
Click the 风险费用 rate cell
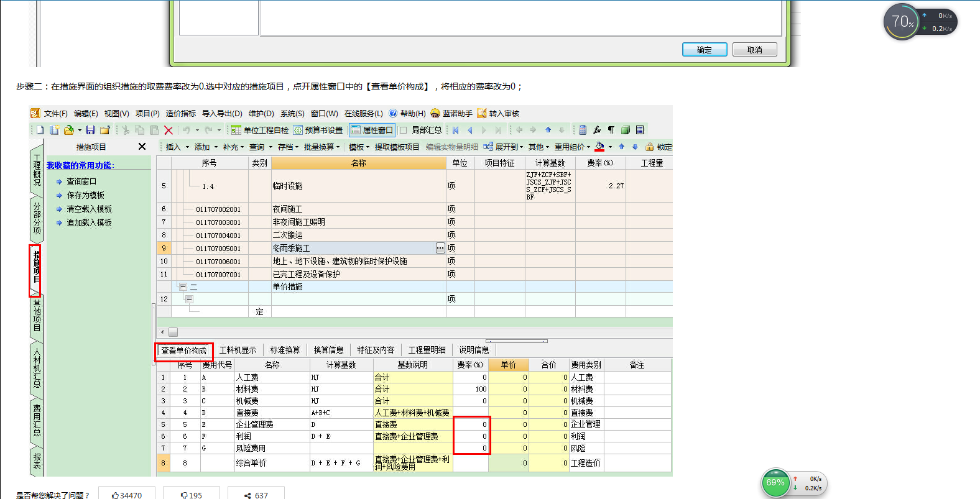[x=471, y=448]
